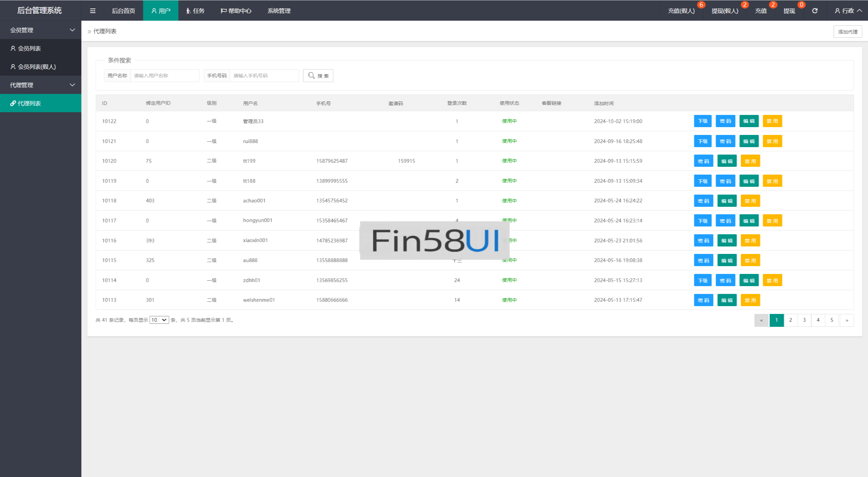
Task: Open the 行政 user account menu
Action: pos(848,11)
